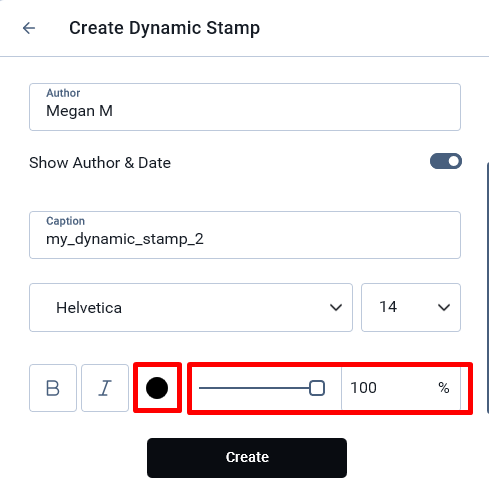
Task: Click the opacity slider handle
Action: 317,388
